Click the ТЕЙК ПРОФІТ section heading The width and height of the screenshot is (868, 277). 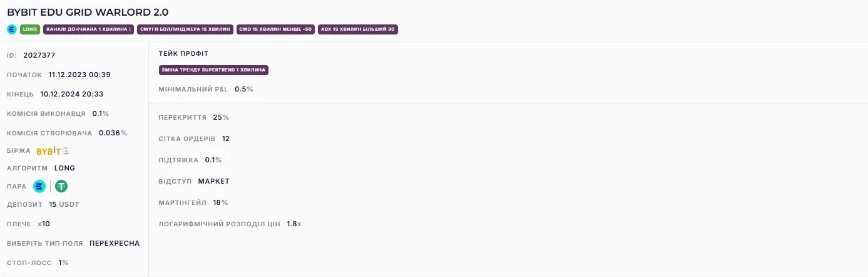click(x=183, y=54)
